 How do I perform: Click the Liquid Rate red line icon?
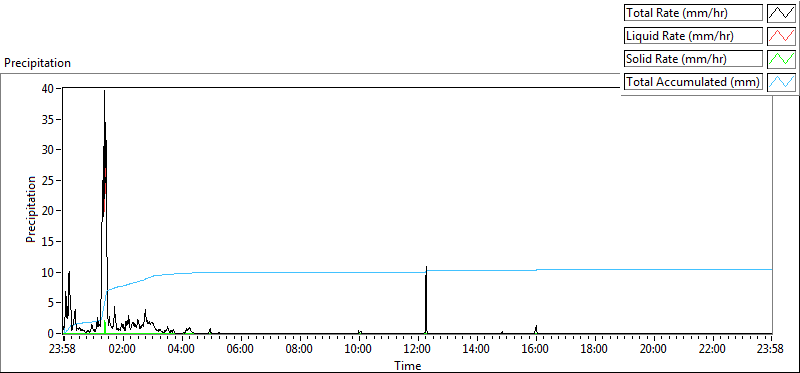(782, 36)
